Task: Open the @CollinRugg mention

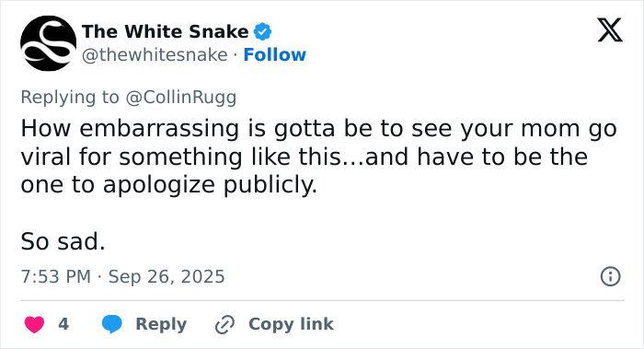Action: point(180,98)
